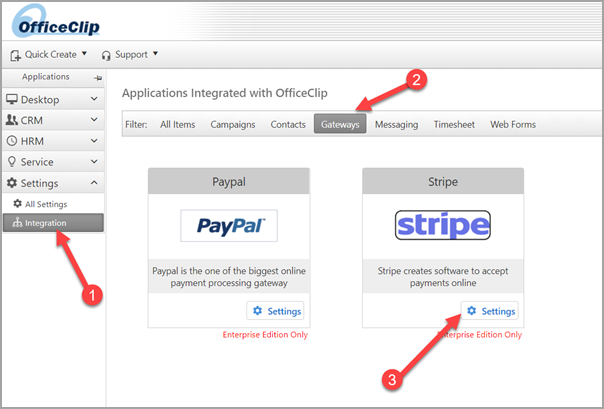The height and width of the screenshot is (409, 604).
Task: Expand the Service section chevron
Action: pos(94,161)
